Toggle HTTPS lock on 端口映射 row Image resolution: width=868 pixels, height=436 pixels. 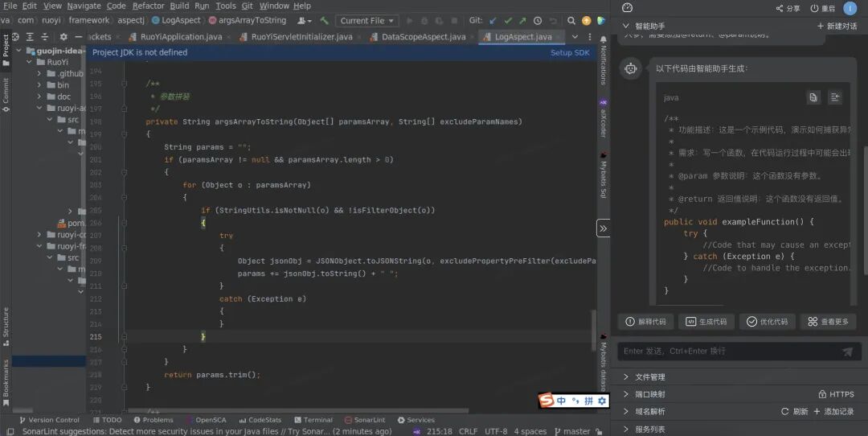[x=823, y=394]
